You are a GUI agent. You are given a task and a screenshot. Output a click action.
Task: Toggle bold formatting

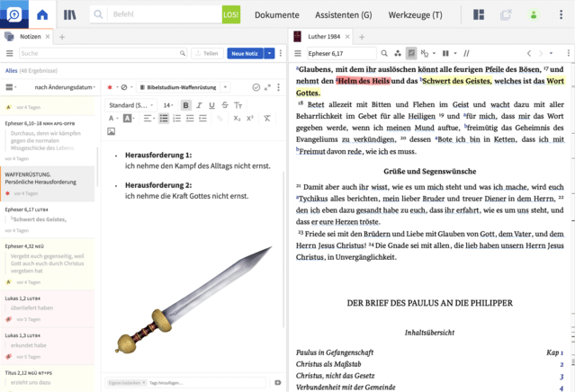click(x=186, y=105)
